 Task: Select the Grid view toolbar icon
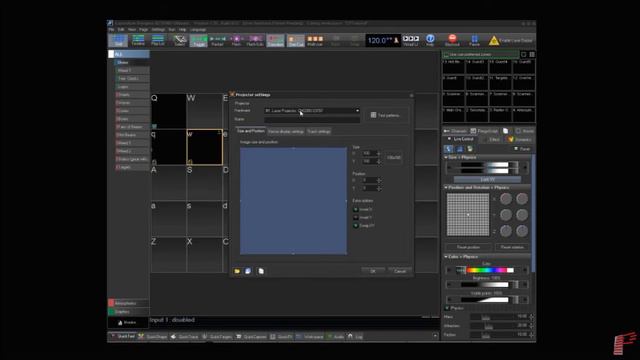pos(118,40)
